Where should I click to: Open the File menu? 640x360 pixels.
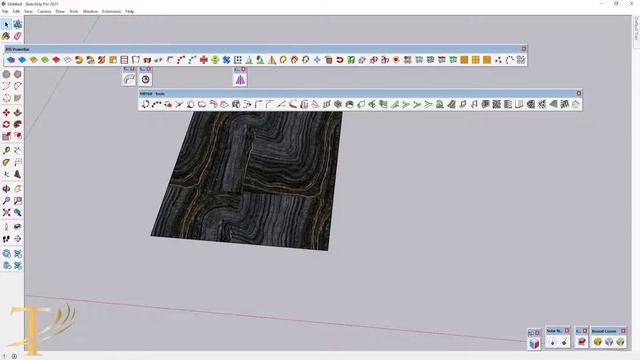[5, 11]
